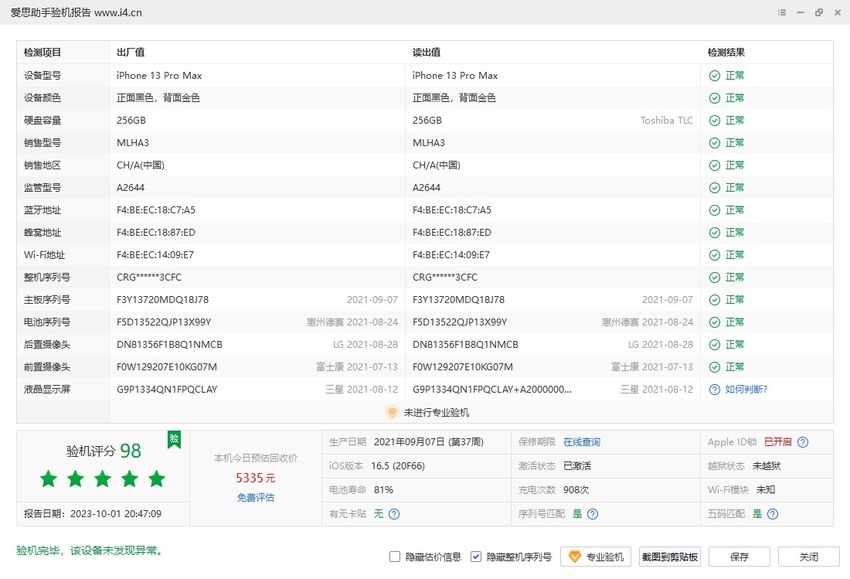Enable 隐藏估价信息 checkbox

point(395,557)
